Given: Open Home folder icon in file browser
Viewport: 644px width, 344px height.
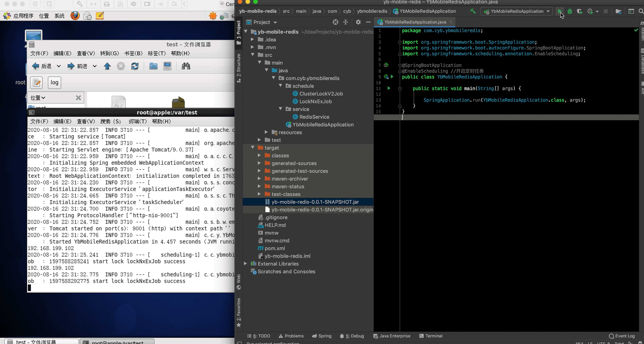Looking at the screenshot, I should 153,66.
